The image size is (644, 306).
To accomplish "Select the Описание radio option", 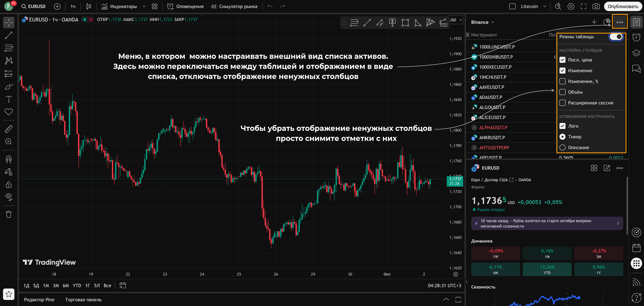I will (x=562, y=147).
